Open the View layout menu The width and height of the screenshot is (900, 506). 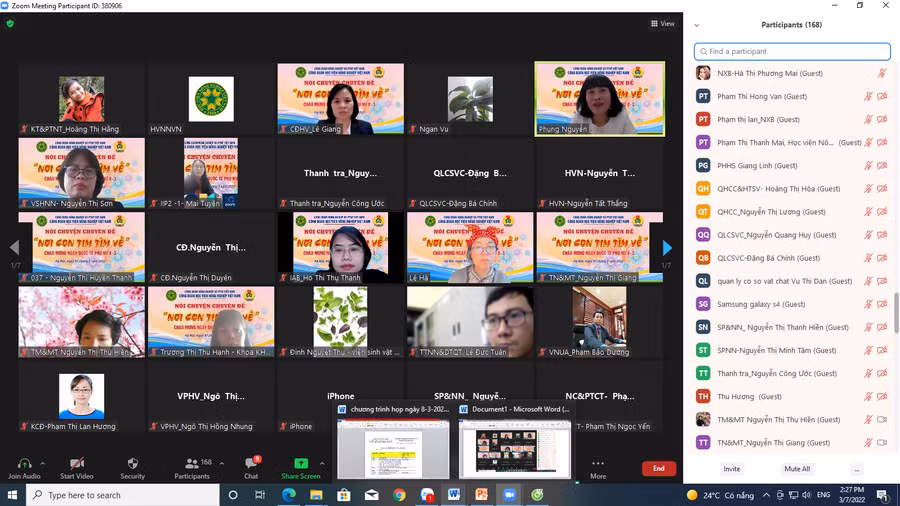tap(662, 24)
